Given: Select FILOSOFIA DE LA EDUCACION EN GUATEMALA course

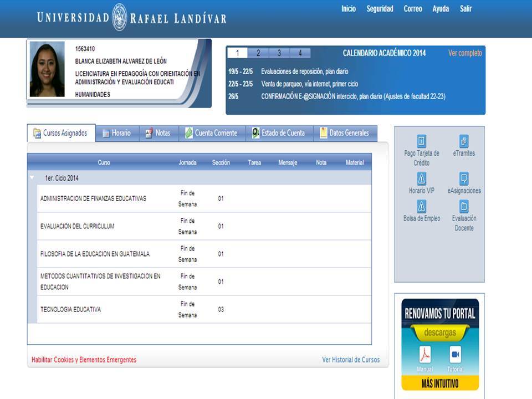Looking at the screenshot, I should click(x=95, y=254).
